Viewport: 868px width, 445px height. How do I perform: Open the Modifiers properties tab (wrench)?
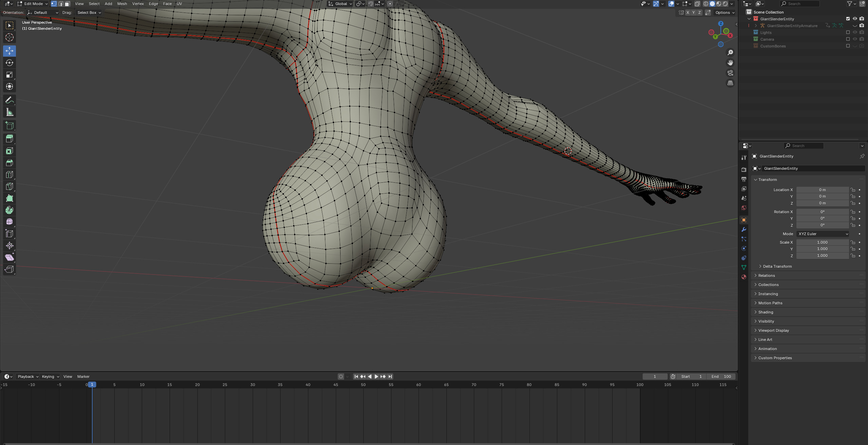tap(744, 229)
